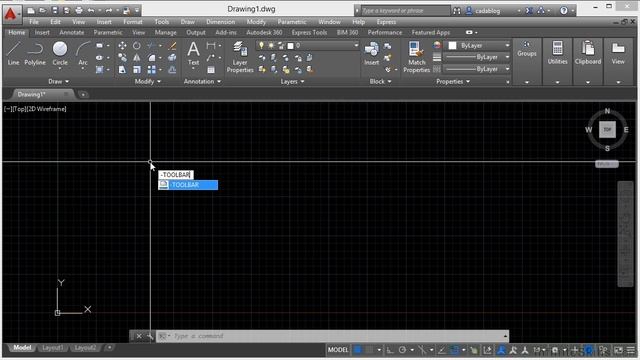640x360 pixels.
Task: Click the Undo arrow in Quick Access toolbar
Action: [x=91, y=10]
